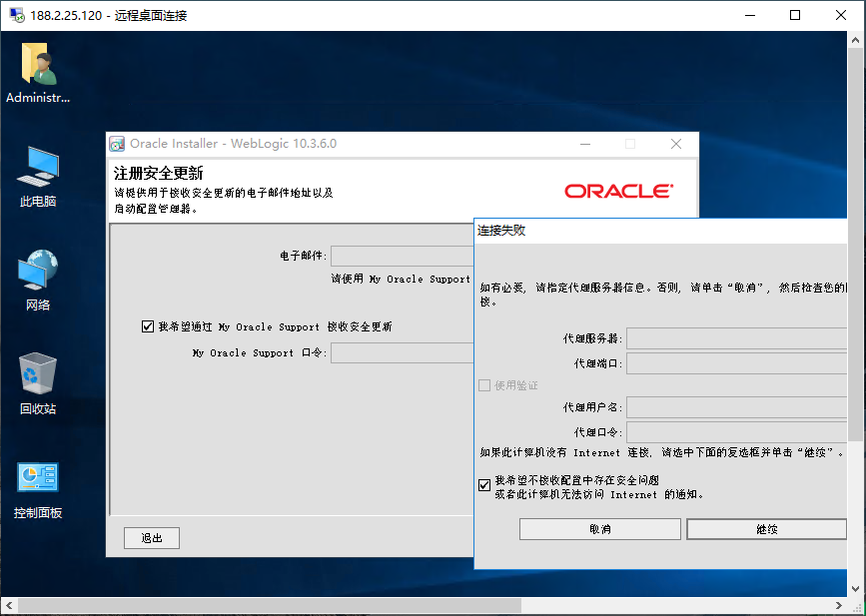Open the 此电脑 desktop icon
This screenshot has height=616, width=866.
point(38,176)
